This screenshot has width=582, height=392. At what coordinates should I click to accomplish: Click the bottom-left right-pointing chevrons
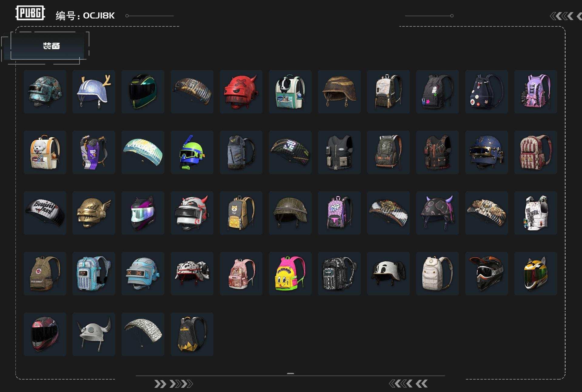tap(173, 384)
